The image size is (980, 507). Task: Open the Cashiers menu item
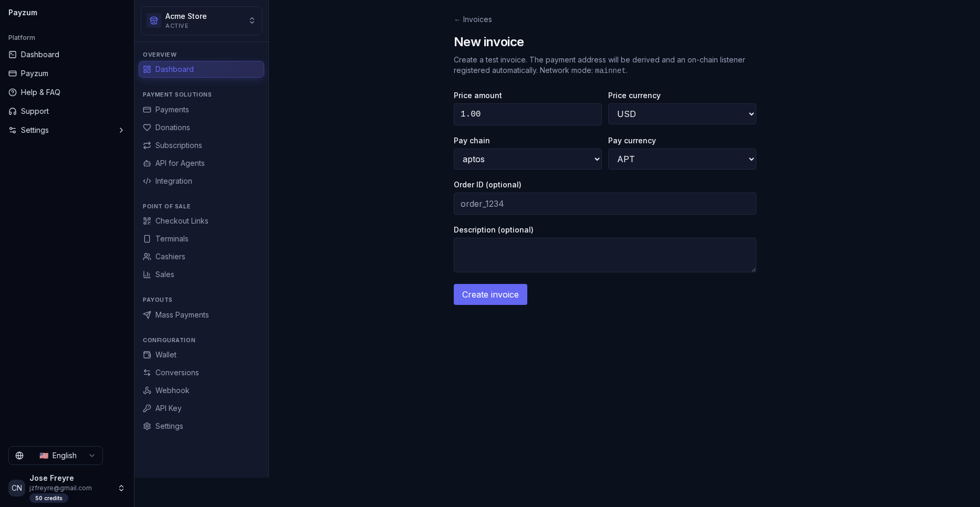pos(201,257)
